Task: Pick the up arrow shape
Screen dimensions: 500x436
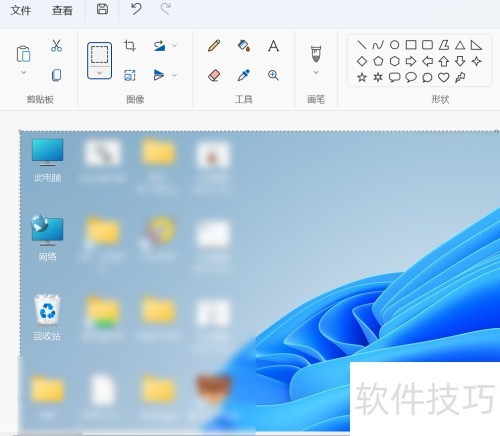Action: click(444, 61)
